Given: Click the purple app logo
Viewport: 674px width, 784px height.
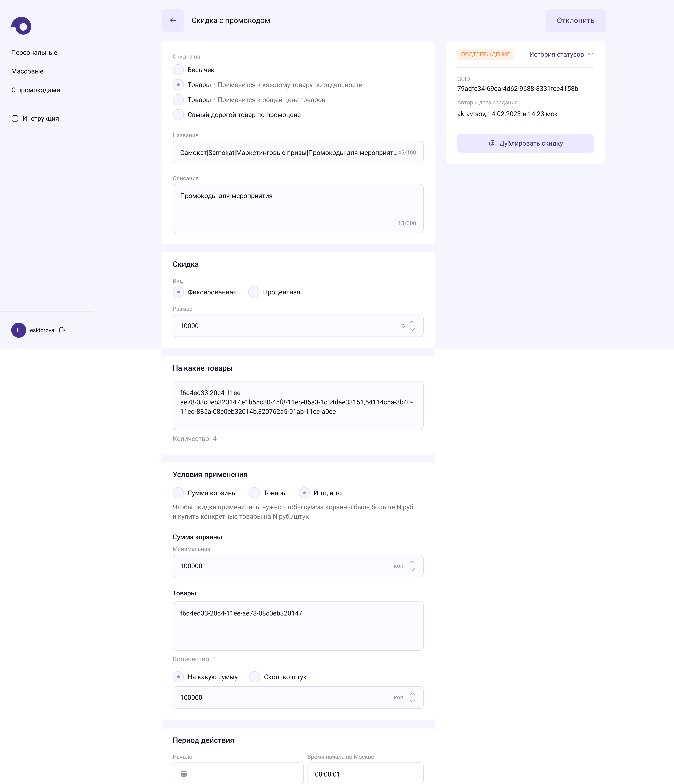Looking at the screenshot, I should tap(22, 26).
